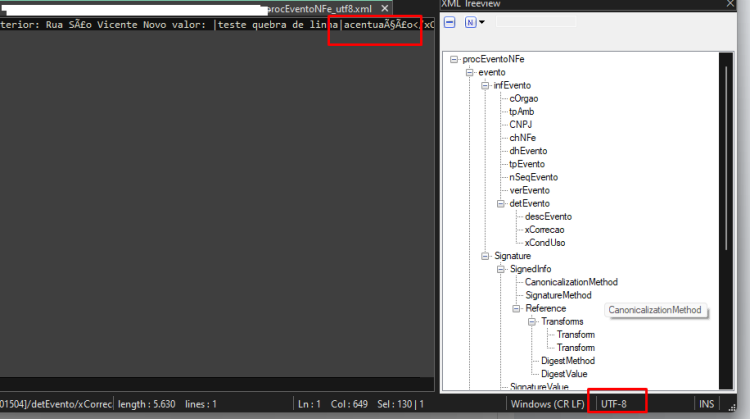Select the second Transform tree item

pyautogui.click(x=575, y=348)
